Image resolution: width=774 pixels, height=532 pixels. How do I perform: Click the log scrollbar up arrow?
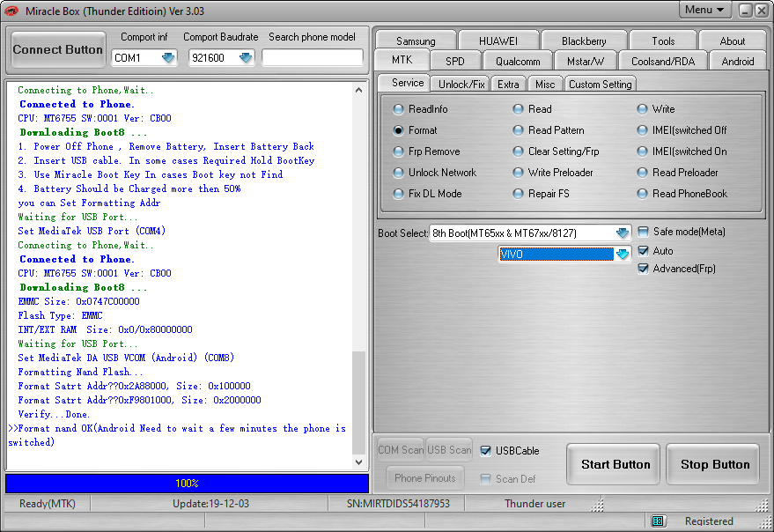(x=359, y=90)
